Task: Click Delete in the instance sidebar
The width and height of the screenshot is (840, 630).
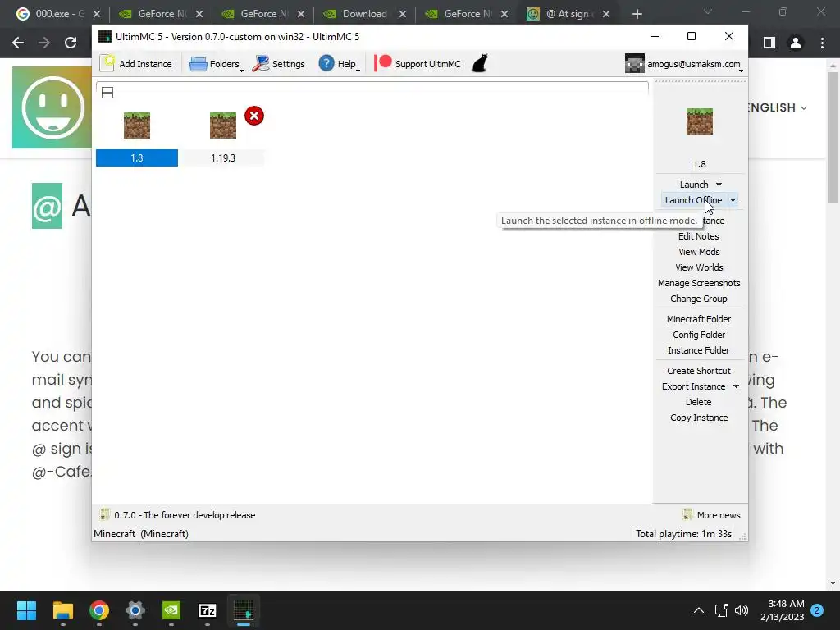Action: (699, 402)
